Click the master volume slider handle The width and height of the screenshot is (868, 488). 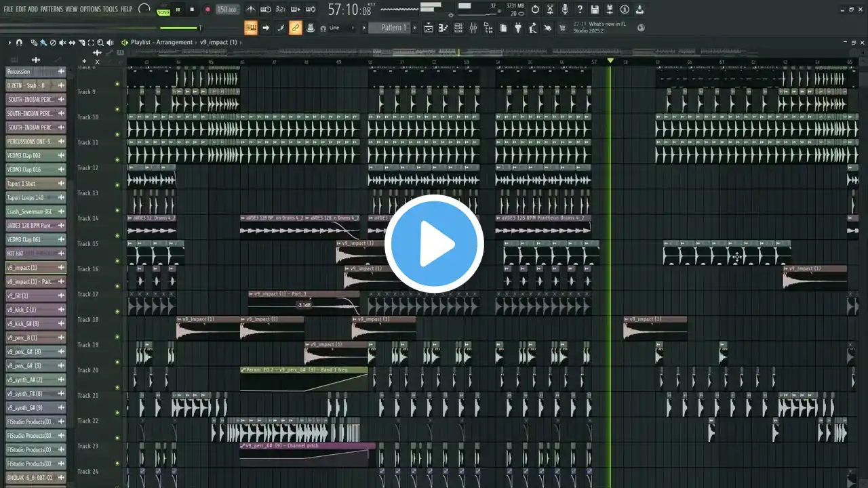pyautogui.click(x=199, y=28)
